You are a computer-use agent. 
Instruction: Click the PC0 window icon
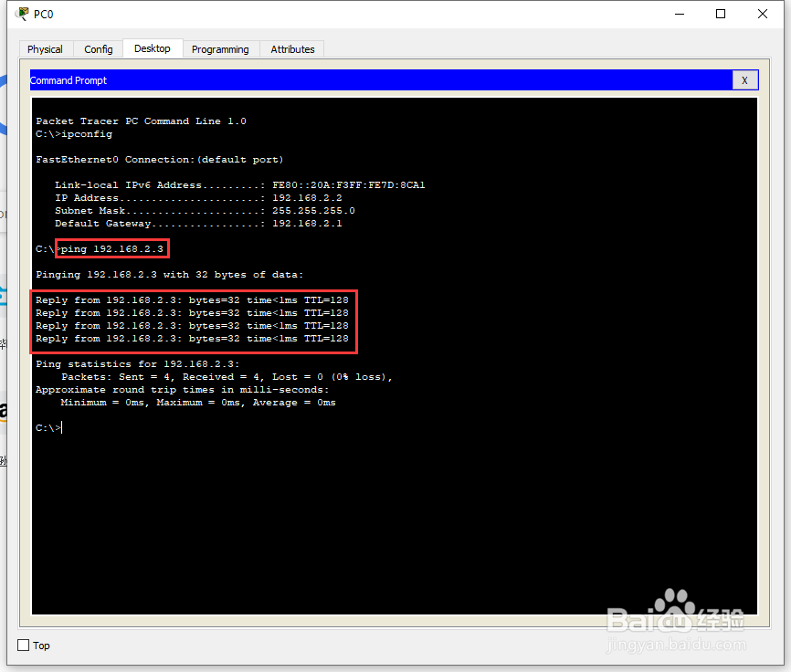(x=22, y=14)
